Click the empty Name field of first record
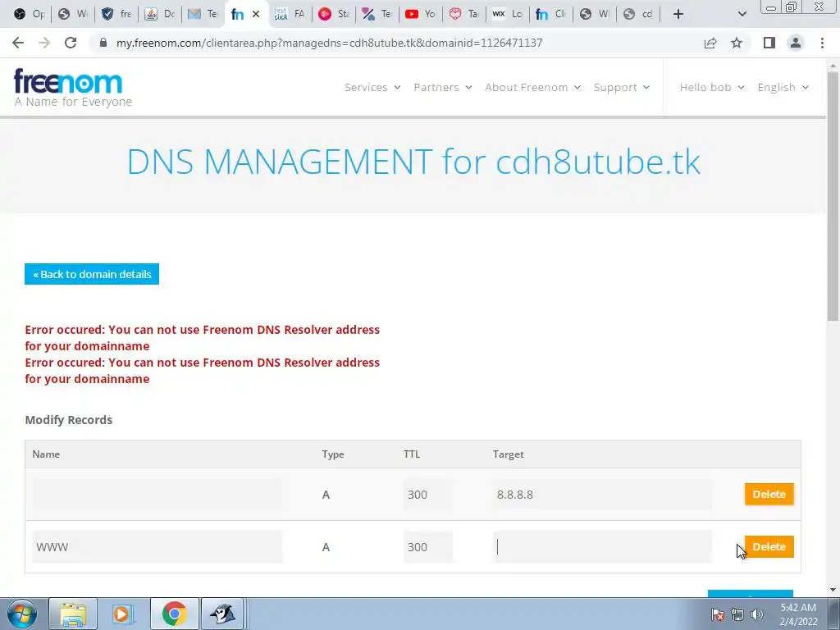 tap(157, 495)
